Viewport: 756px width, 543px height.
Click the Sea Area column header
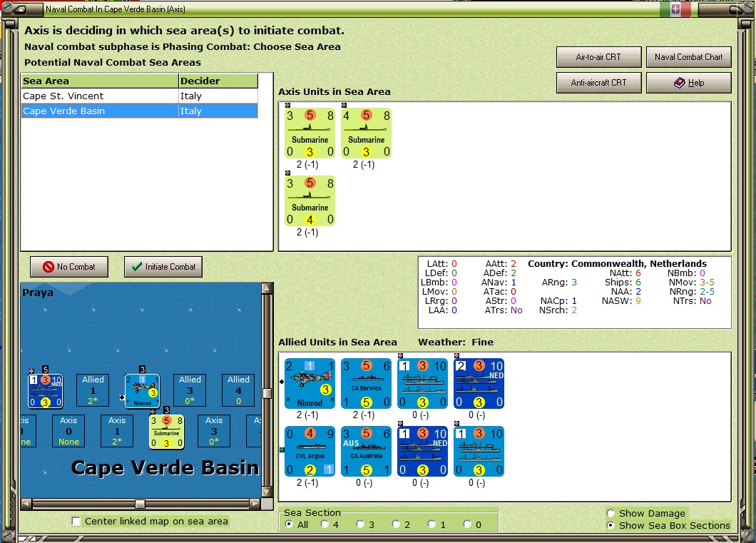(100, 81)
